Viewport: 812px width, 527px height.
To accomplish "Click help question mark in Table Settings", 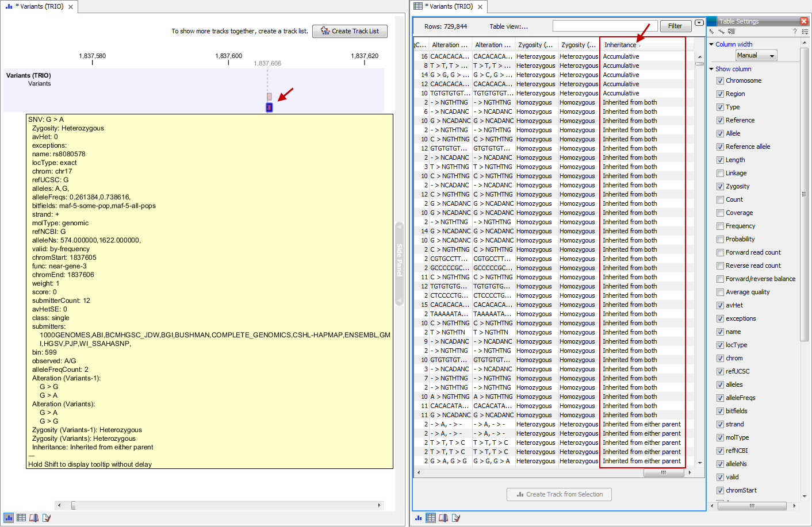I will click(795, 32).
